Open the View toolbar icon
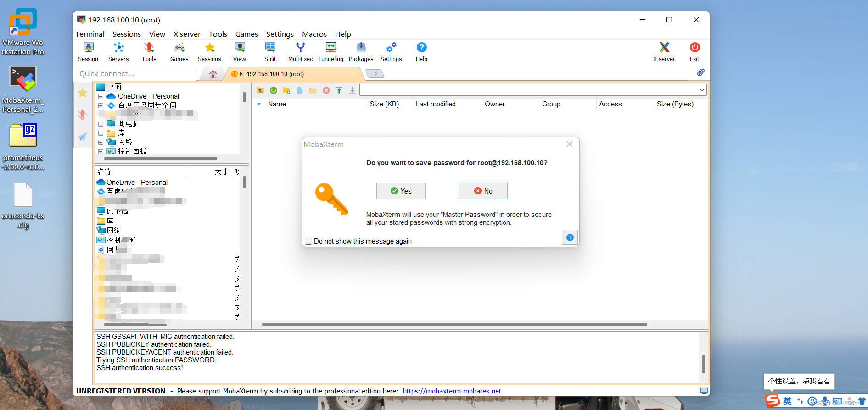 (240, 52)
